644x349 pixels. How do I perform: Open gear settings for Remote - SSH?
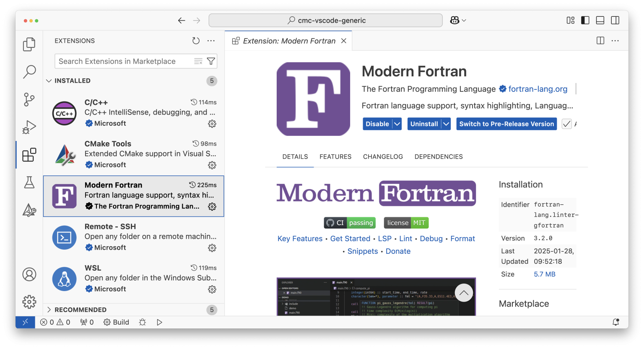[x=212, y=248]
